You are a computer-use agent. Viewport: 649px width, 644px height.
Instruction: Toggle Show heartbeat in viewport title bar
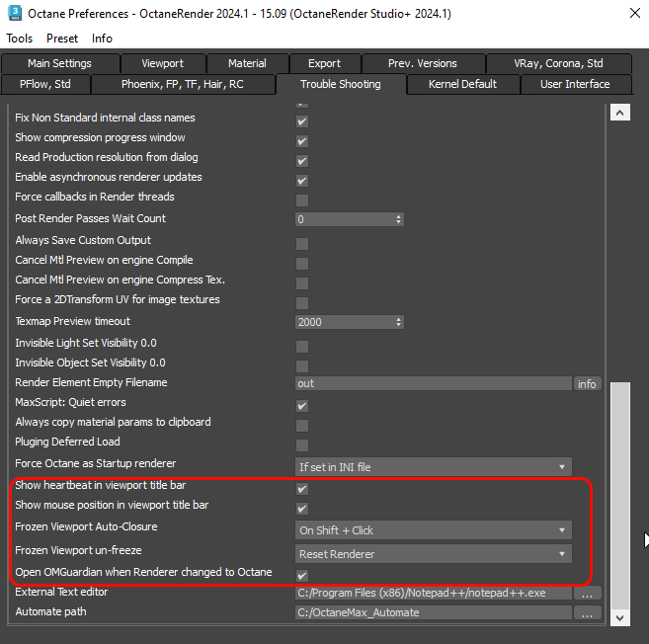tap(302, 488)
